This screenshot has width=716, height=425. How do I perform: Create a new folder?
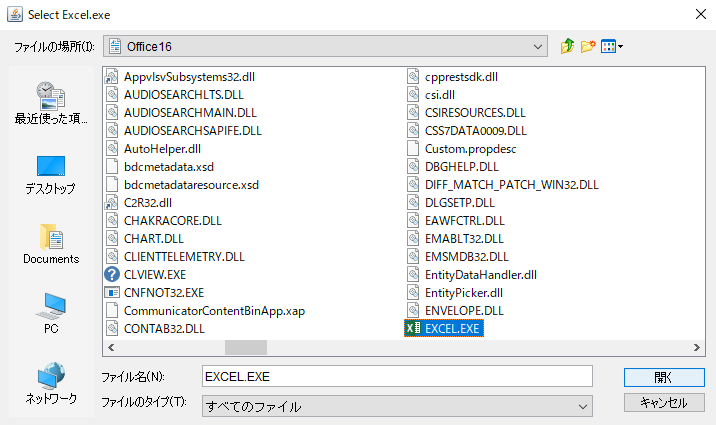tap(588, 46)
